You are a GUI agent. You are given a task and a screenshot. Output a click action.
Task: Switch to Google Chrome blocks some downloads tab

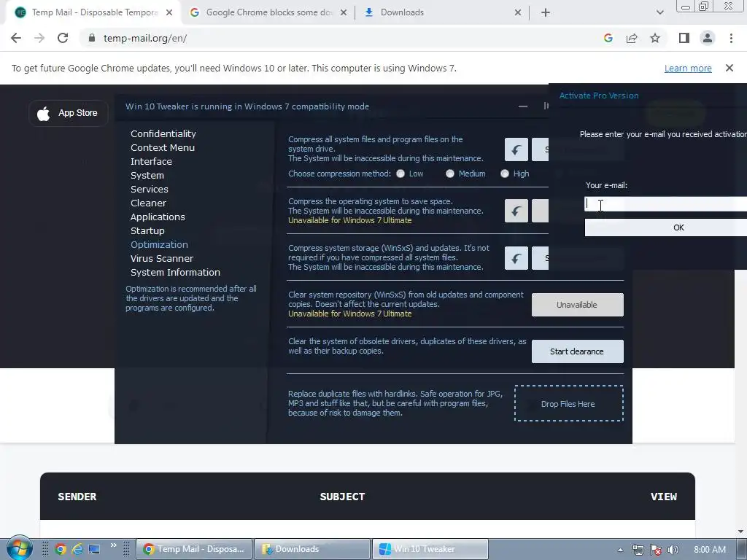(x=268, y=12)
